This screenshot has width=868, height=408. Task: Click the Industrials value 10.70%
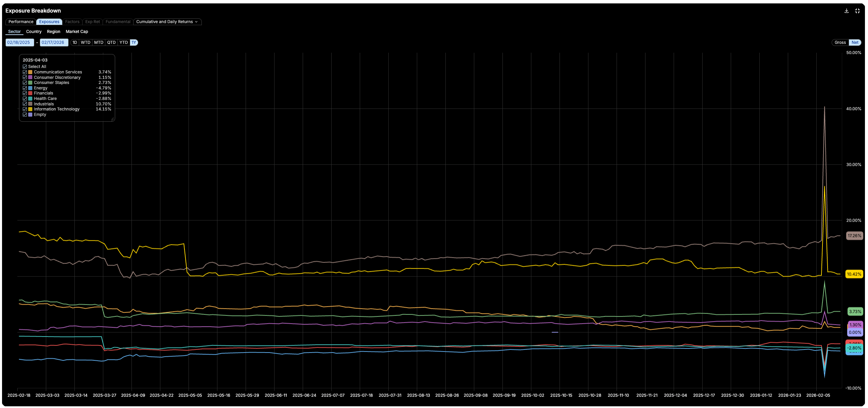pos(103,104)
